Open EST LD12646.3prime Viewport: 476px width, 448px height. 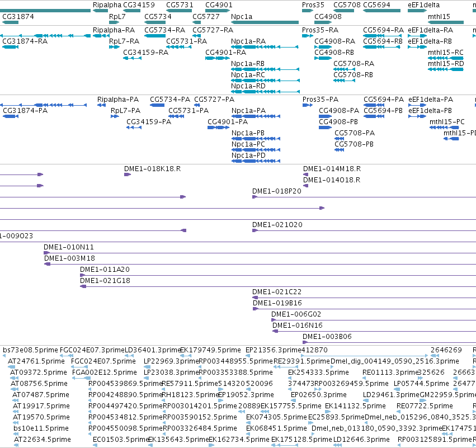361,440
